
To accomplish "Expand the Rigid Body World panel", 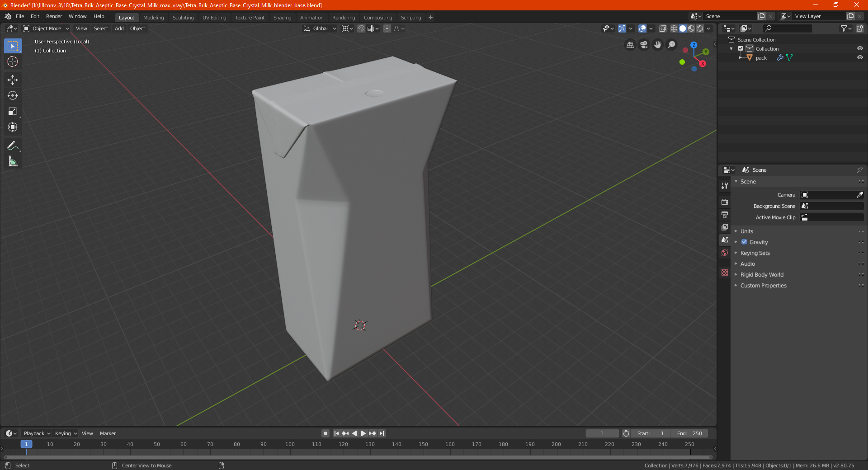I will [762, 274].
